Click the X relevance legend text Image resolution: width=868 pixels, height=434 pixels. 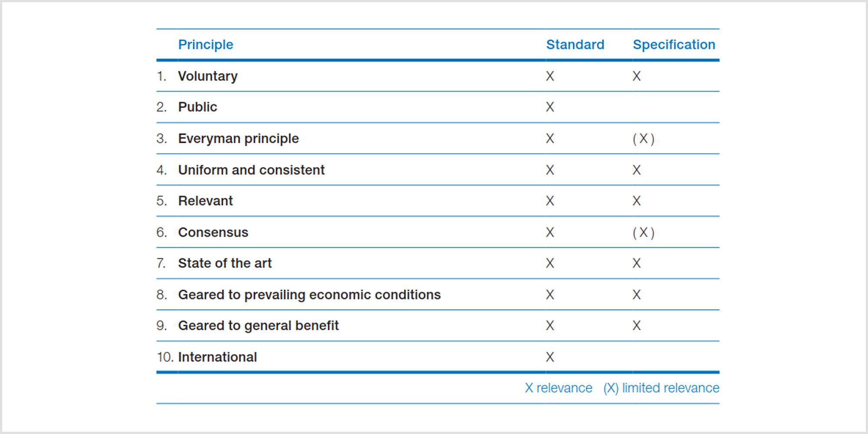pyautogui.click(x=559, y=388)
